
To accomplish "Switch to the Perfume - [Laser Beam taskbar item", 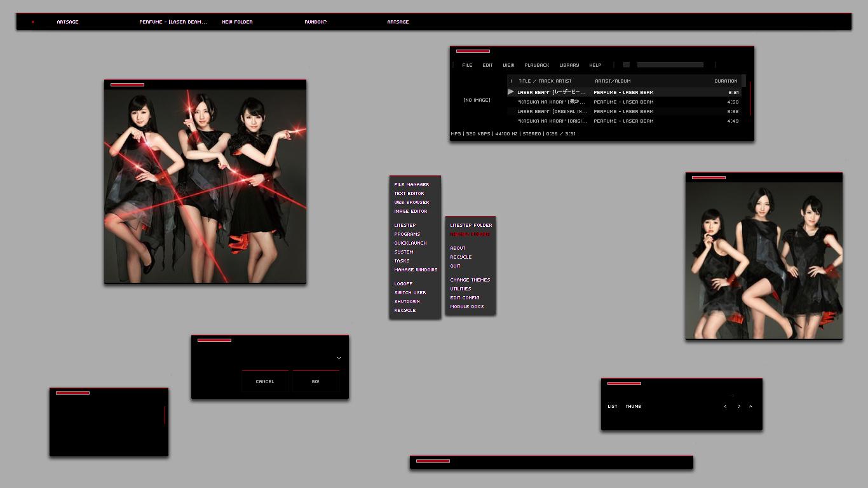I will click(173, 22).
